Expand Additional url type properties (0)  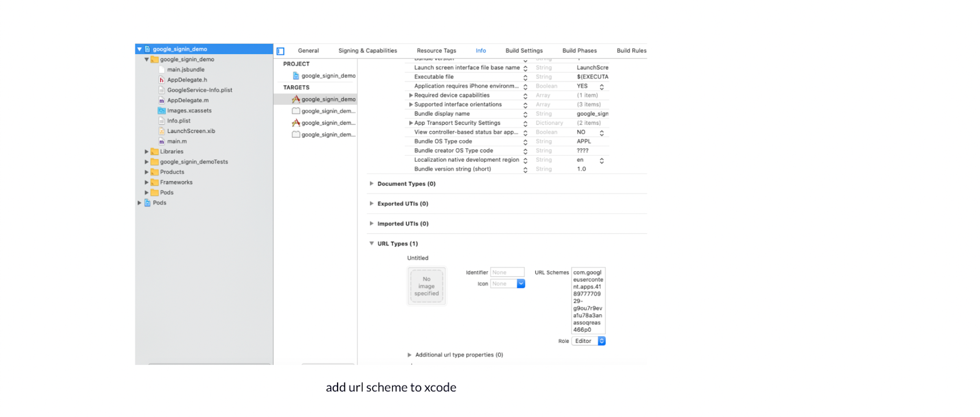(x=410, y=355)
